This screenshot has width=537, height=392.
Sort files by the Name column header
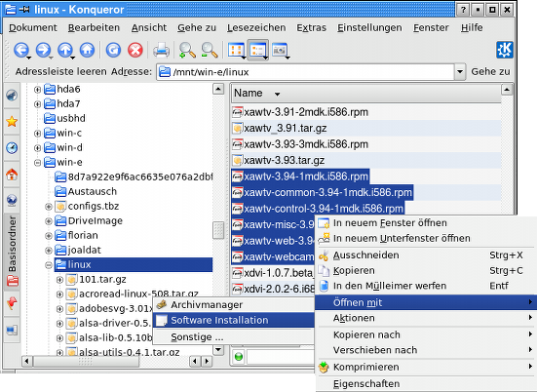click(x=365, y=94)
